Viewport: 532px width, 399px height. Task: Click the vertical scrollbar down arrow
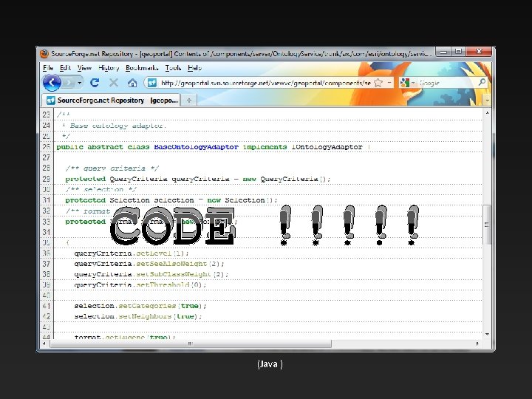(487, 334)
